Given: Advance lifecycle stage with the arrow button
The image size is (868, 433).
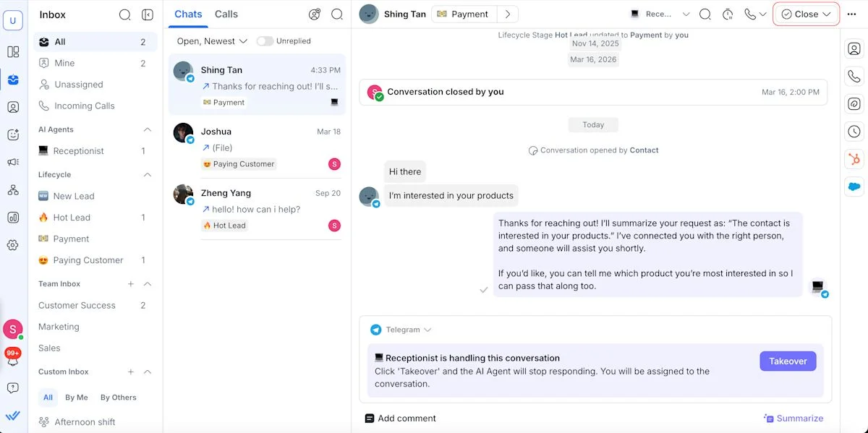Looking at the screenshot, I should 508,14.
